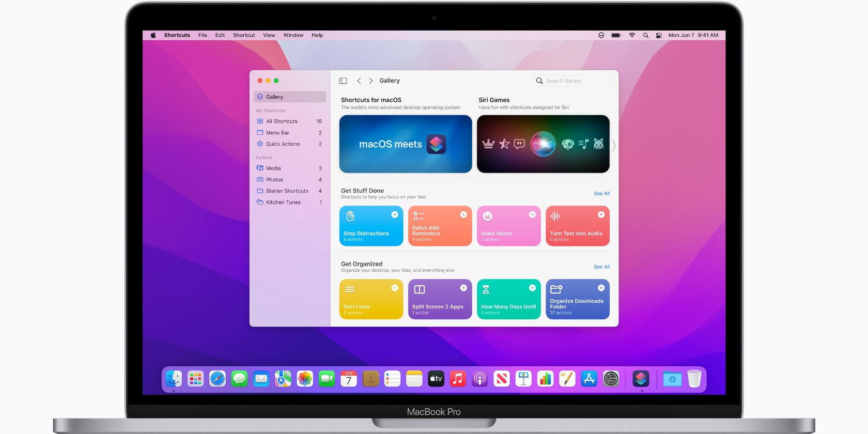Open the Help menu
The height and width of the screenshot is (434, 868).
(x=317, y=35)
